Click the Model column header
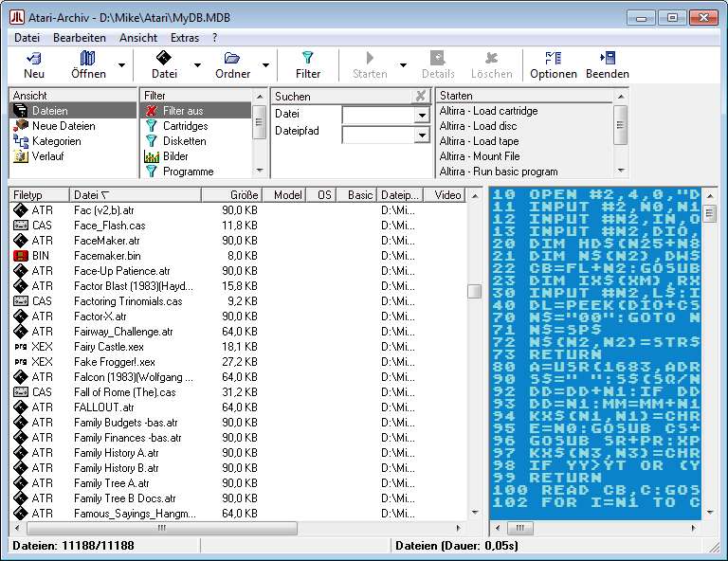728x561 pixels. point(284,195)
